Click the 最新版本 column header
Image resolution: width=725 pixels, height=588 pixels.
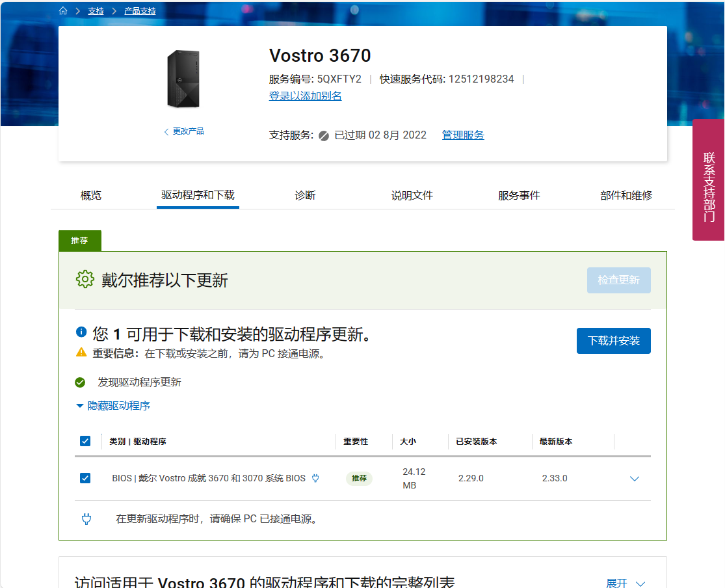(x=556, y=442)
